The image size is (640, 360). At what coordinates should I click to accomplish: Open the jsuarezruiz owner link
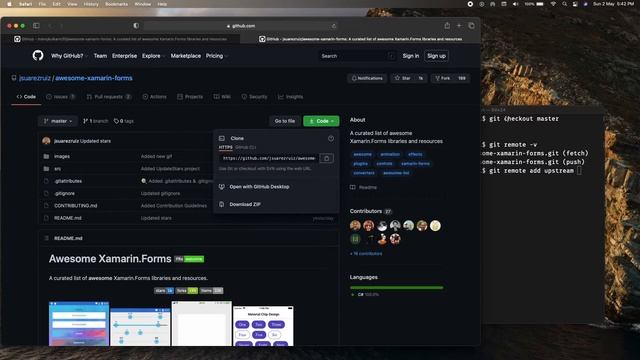(35, 78)
